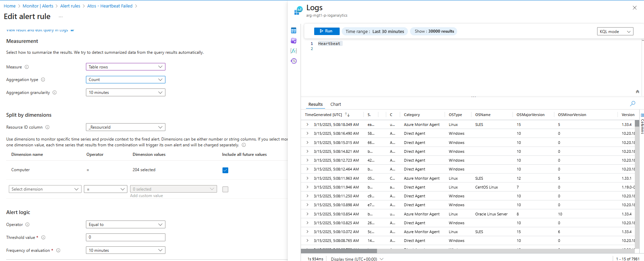The width and height of the screenshot is (644, 261).
Task: Click the Category column header
Action: (x=412, y=115)
